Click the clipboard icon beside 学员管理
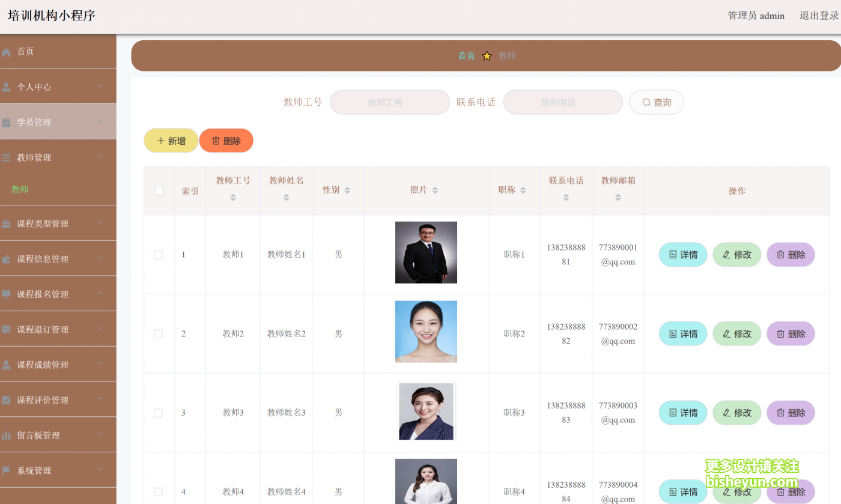This screenshot has width=841, height=504. point(7,123)
